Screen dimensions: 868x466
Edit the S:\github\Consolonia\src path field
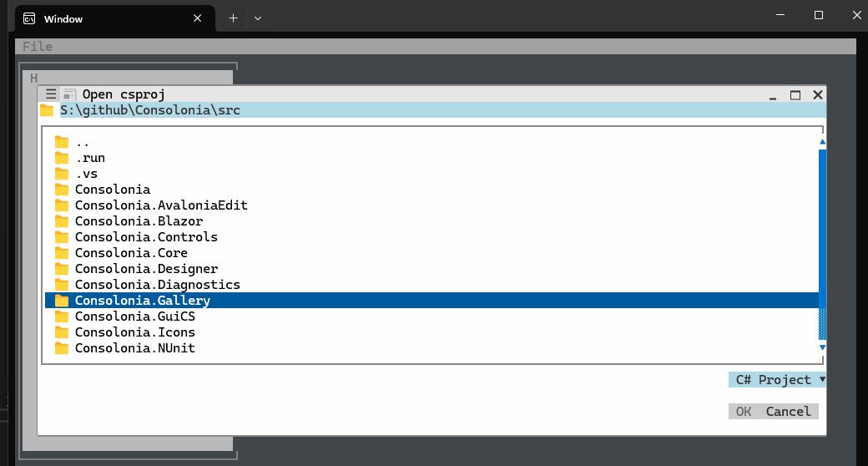click(442, 110)
